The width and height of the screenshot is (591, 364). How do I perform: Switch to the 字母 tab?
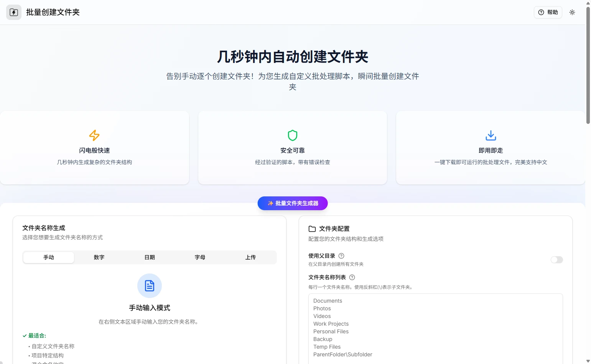pos(200,257)
